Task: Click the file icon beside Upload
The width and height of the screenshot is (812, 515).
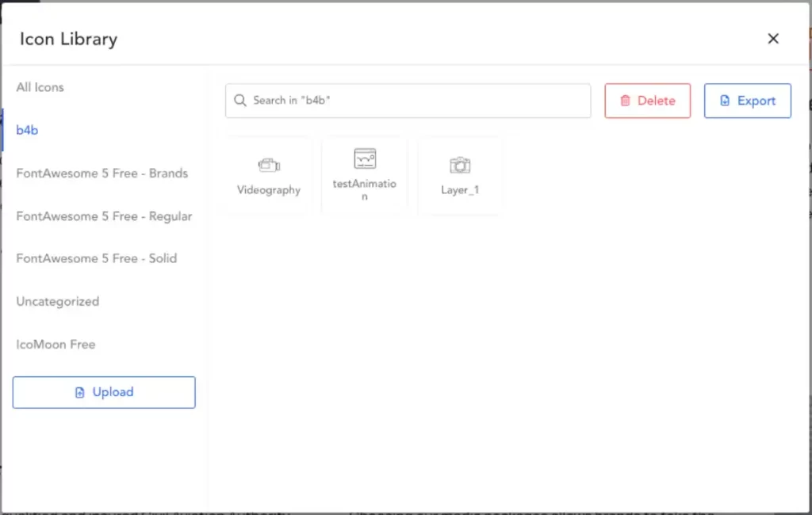Action: [x=79, y=392]
